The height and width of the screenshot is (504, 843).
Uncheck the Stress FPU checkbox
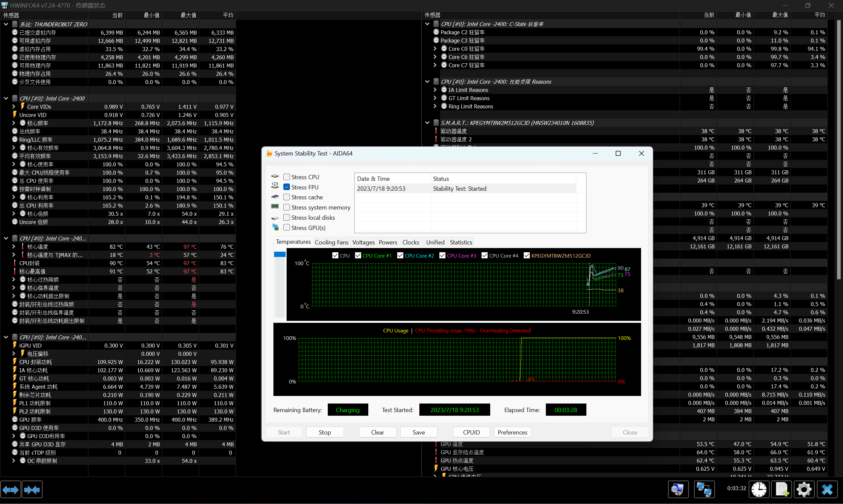[x=287, y=187]
